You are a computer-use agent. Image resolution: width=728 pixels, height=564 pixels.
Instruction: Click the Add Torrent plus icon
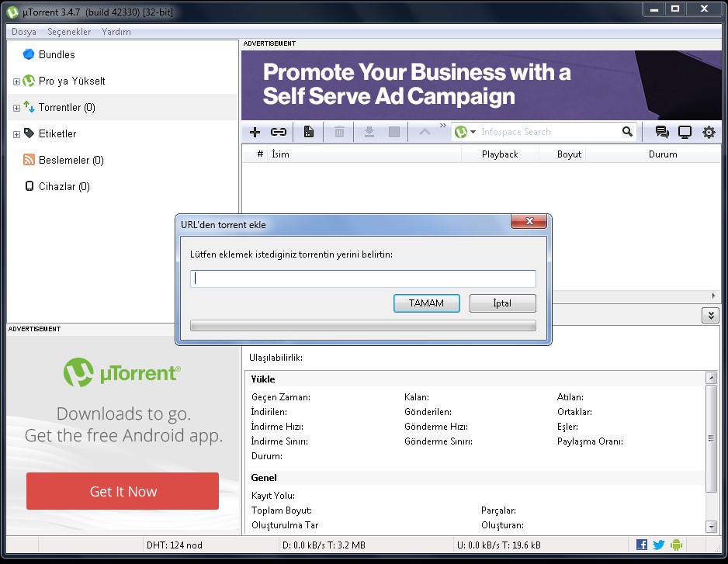coord(255,133)
